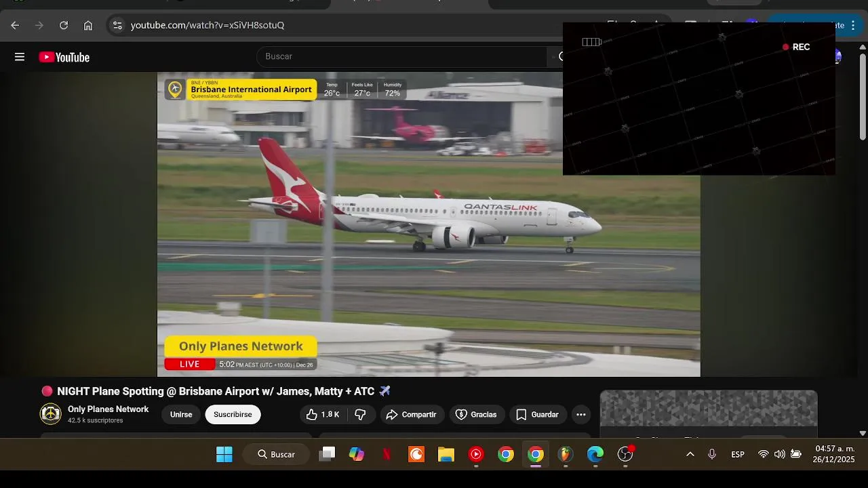Switch ESP keyboard input language
This screenshot has height=488, width=868.
click(738, 454)
